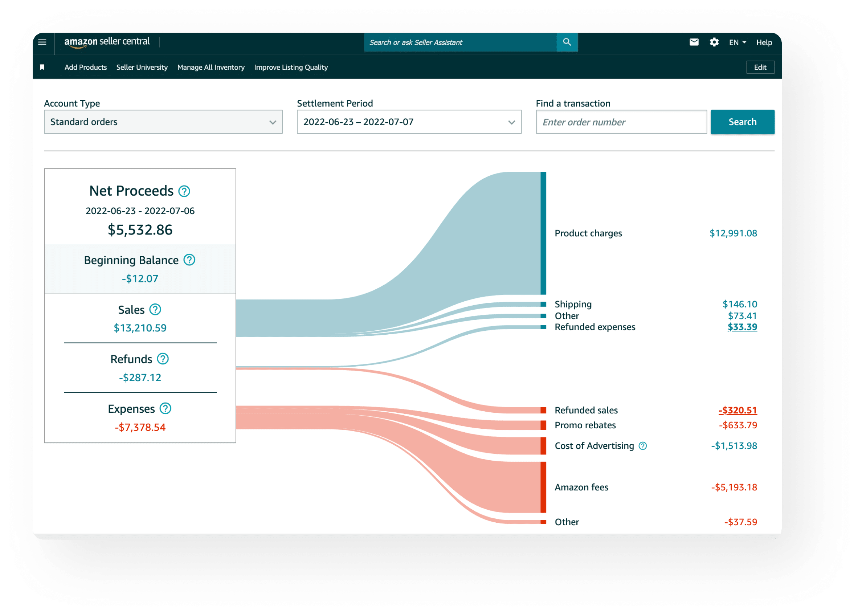Click the Product charges $12,991.08 value

733,233
